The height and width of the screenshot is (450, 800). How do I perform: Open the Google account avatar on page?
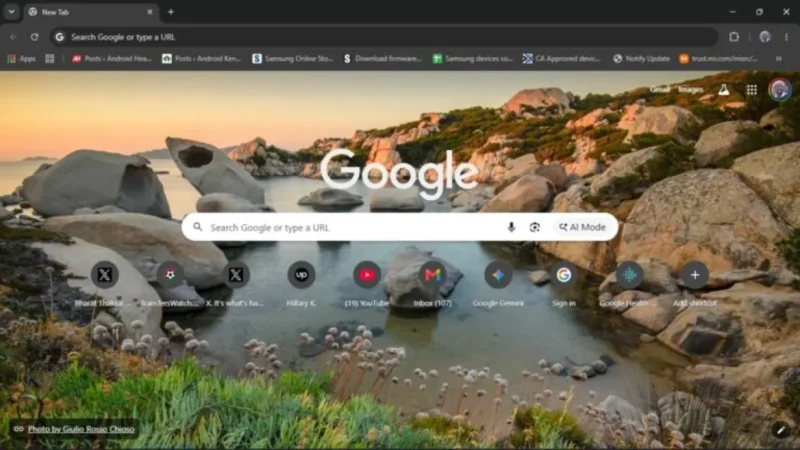point(780,89)
